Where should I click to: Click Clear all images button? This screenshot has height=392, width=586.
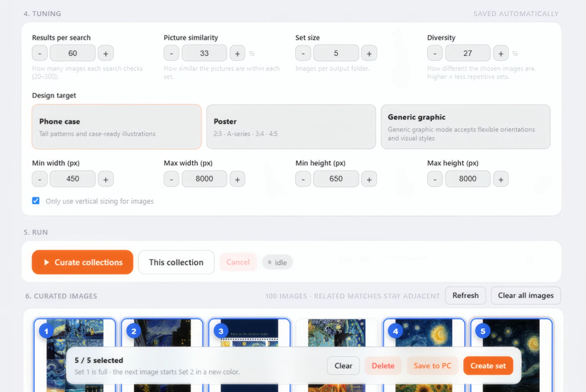coord(526,296)
